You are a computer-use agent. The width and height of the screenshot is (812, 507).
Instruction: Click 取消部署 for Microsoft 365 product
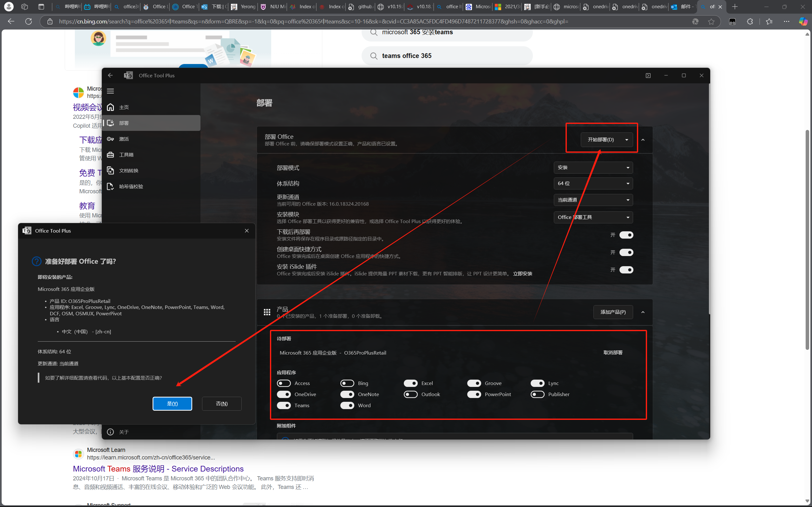click(x=613, y=353)
